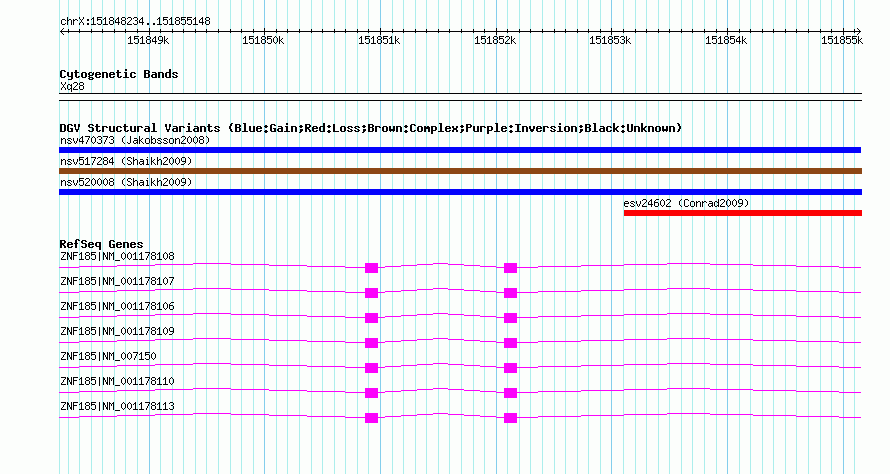Click first exon box of NM_001178106 transcript
The height and width of the screenshot is (474, 890).
371,318
